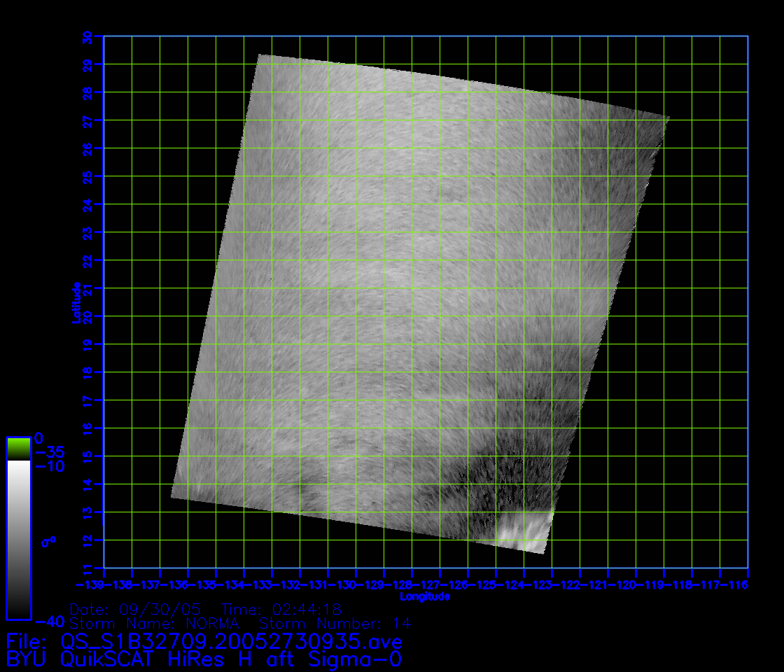Click the grayscale gradient color bar

(18, 539)
